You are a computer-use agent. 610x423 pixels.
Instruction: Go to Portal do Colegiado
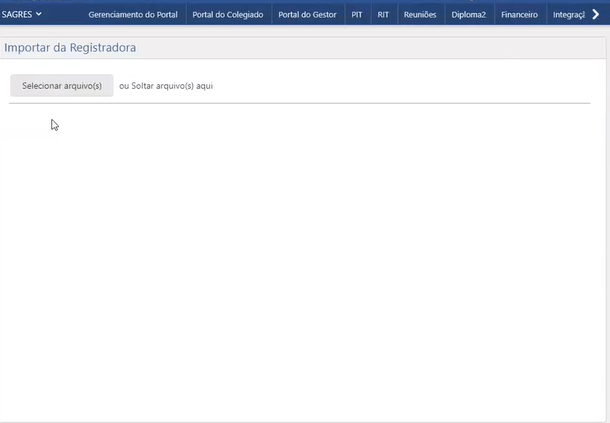[x=229, y=15]
